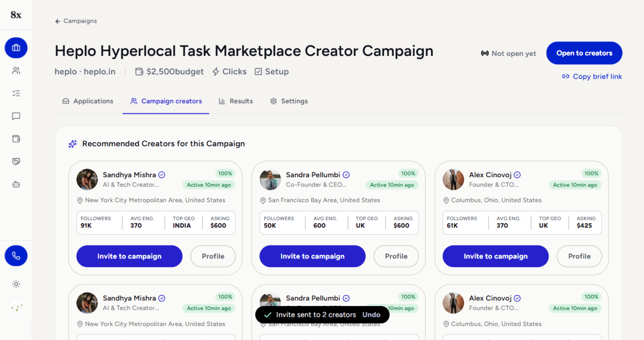Click the Open to creators button
The width and height of the screenshot is (644, 340).
click(584, 53)
